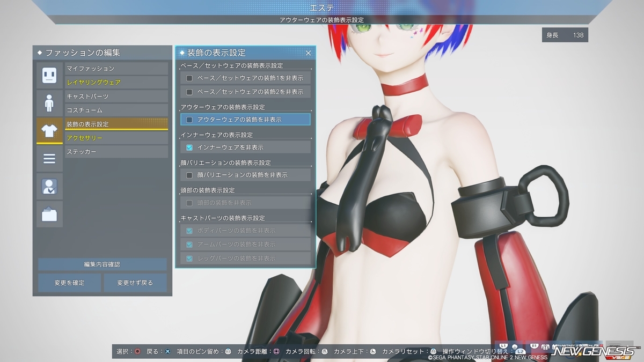Select コスチューム menu item
This screenshot has height=362, width=644.
click(116, 110)
